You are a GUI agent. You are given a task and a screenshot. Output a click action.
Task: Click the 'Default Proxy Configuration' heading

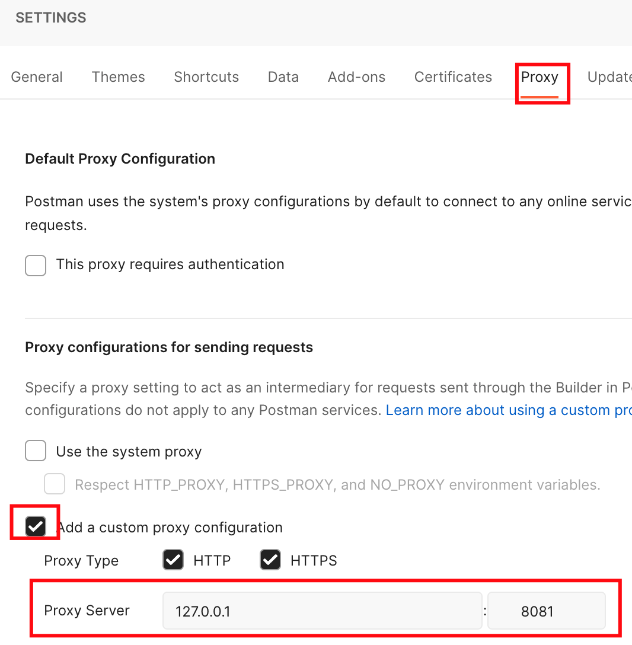pyautogui.click(x=120, y=159)
